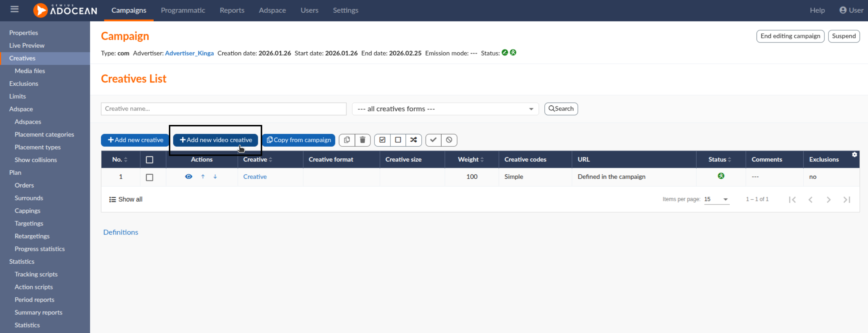Screen dimensions: 868x333
Task: Toggle preview eye icon for Creative
Action: [x=188, y=176]
